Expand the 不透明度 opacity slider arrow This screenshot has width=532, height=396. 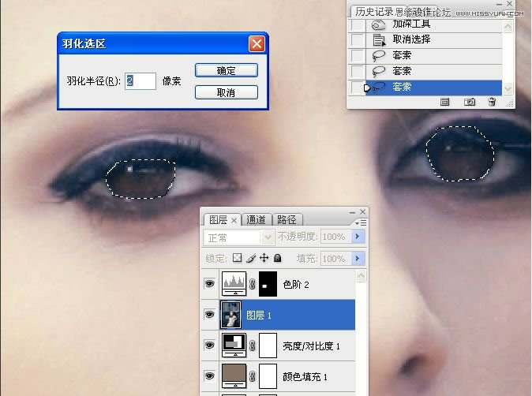click(359, 237)
